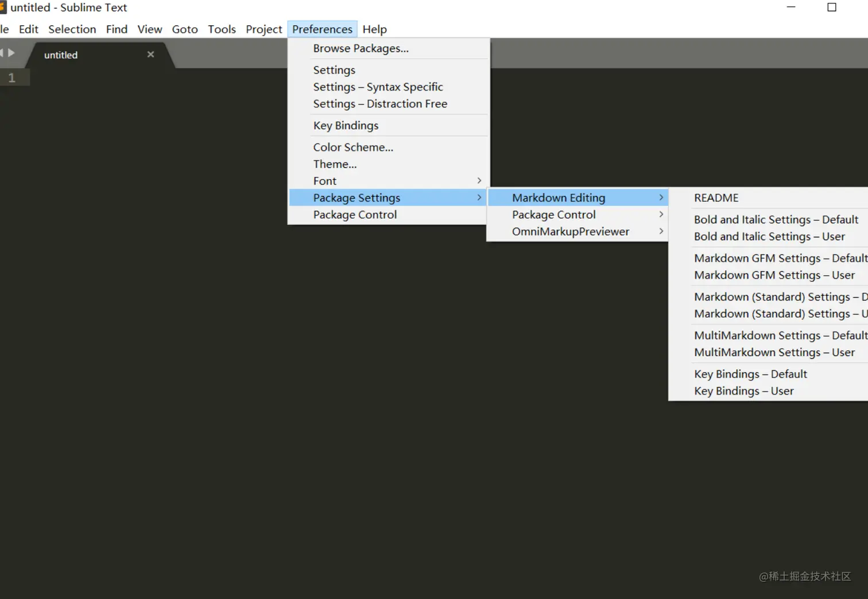Open Key Bindings – Default for Markdown Editing
Screen dimensions: 868x599
click(750, 374)
